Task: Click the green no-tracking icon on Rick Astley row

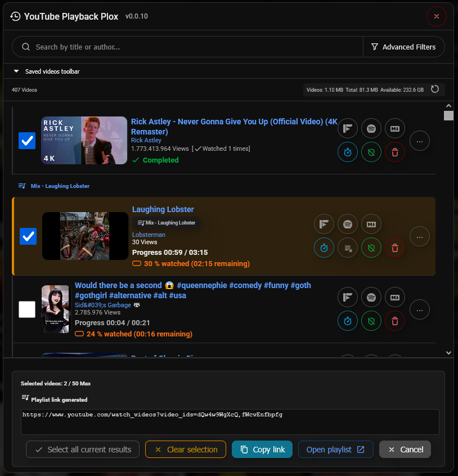Action: (371, 152)
